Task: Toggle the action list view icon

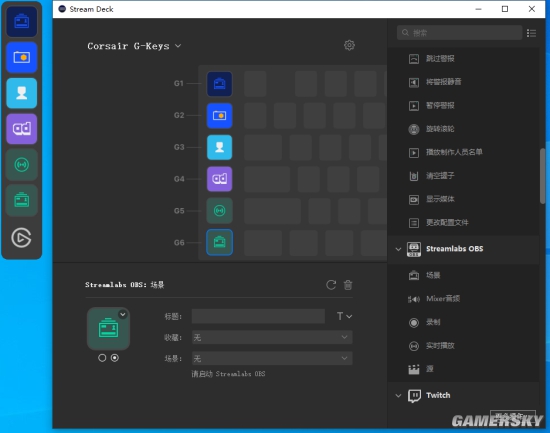Action: [531, 33]
